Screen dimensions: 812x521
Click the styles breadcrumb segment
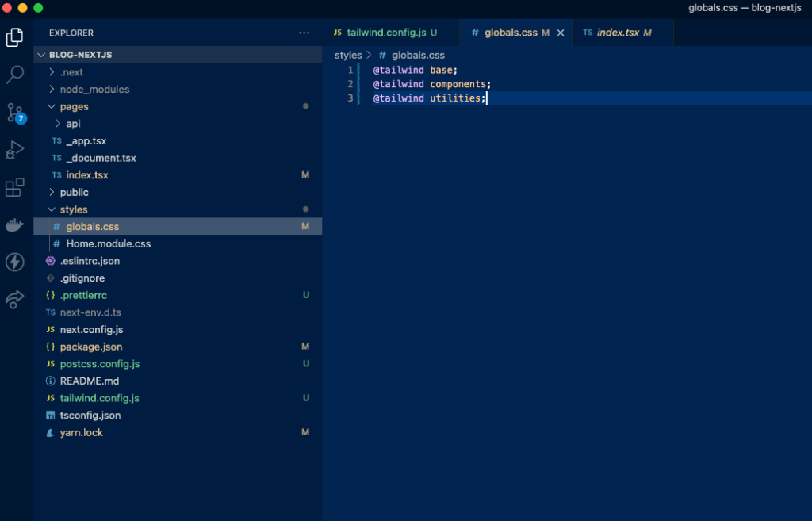347,56
